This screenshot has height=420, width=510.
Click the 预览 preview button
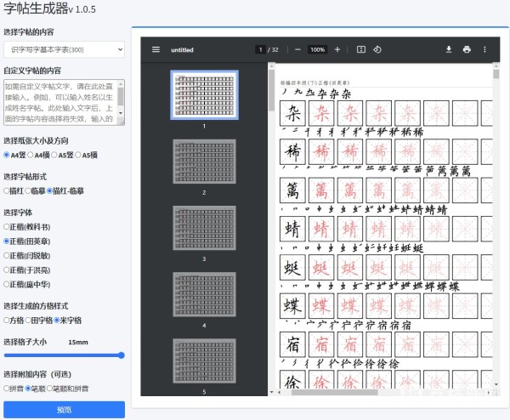64,410
